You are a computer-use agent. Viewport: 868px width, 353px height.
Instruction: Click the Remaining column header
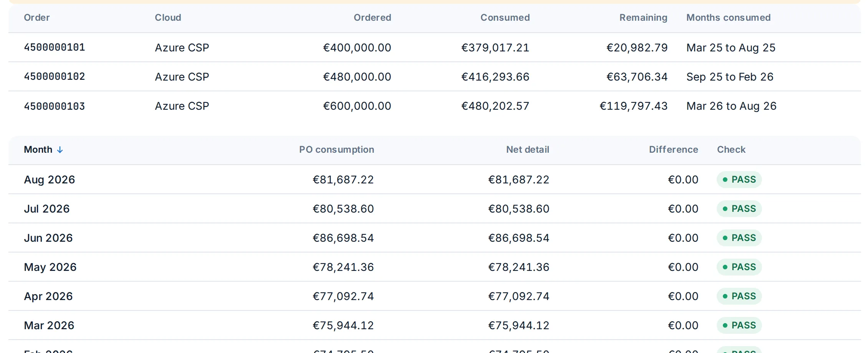click(x=643, y=18)
